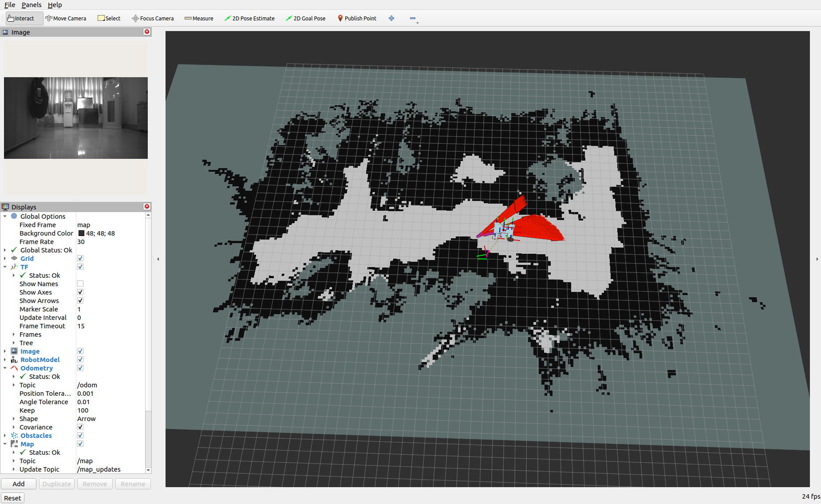Open the File menu
The image size is (821, 504).
(10, 5)
